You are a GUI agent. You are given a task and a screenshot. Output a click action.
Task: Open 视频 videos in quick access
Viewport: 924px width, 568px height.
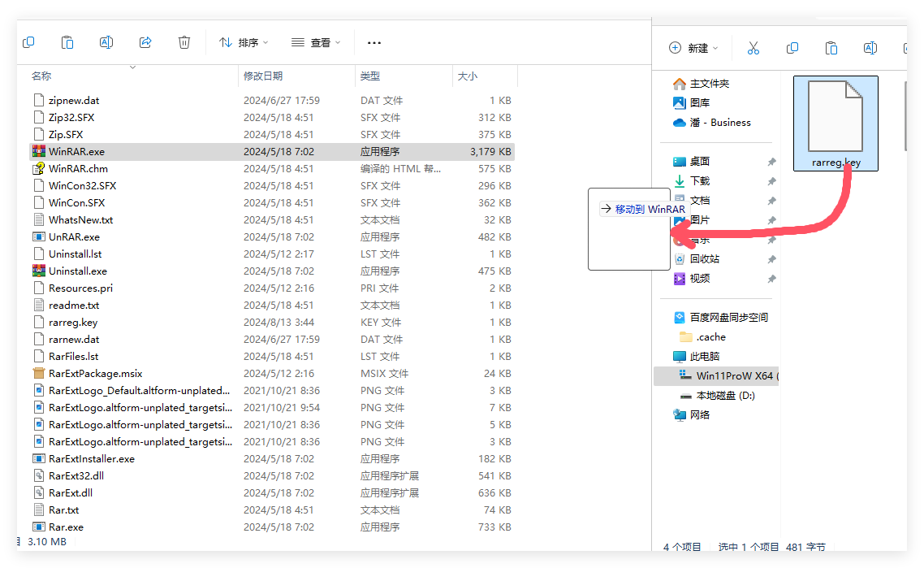[x=699, y=279]
